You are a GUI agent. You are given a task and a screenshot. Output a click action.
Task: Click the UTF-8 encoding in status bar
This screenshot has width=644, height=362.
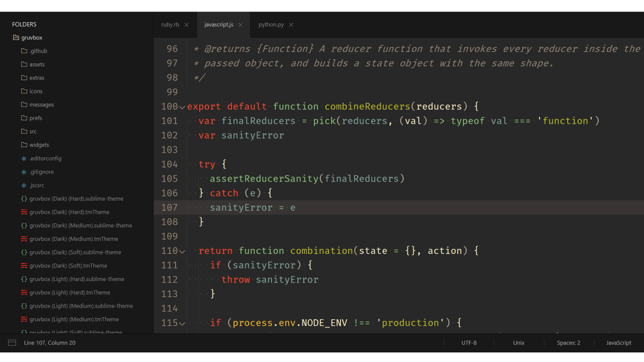tap(469, 343)
